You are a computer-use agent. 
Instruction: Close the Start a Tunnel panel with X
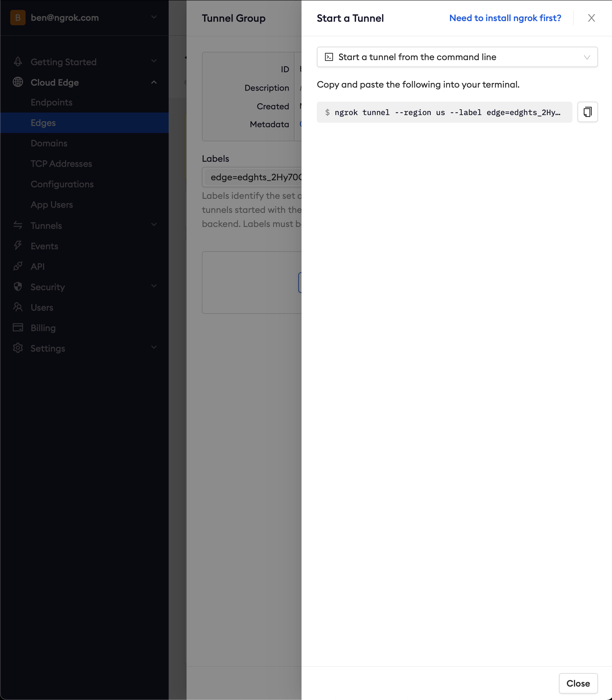[x=591, y=18]
